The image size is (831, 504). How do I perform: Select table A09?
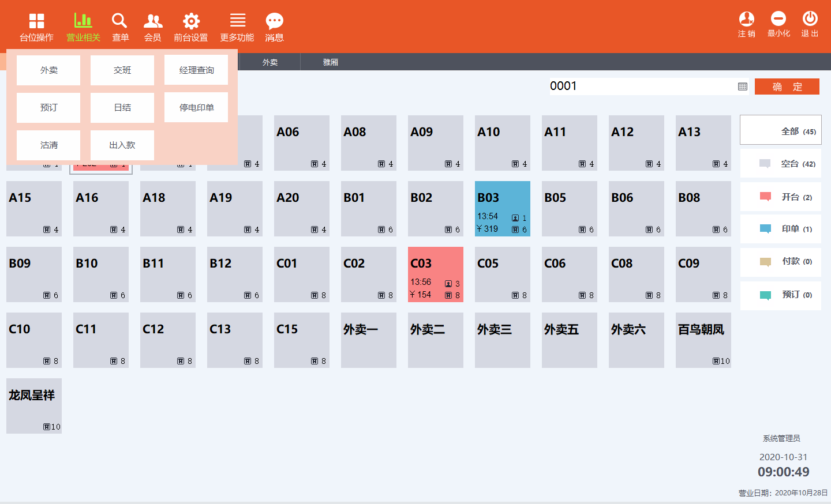[x=436, y=143]
